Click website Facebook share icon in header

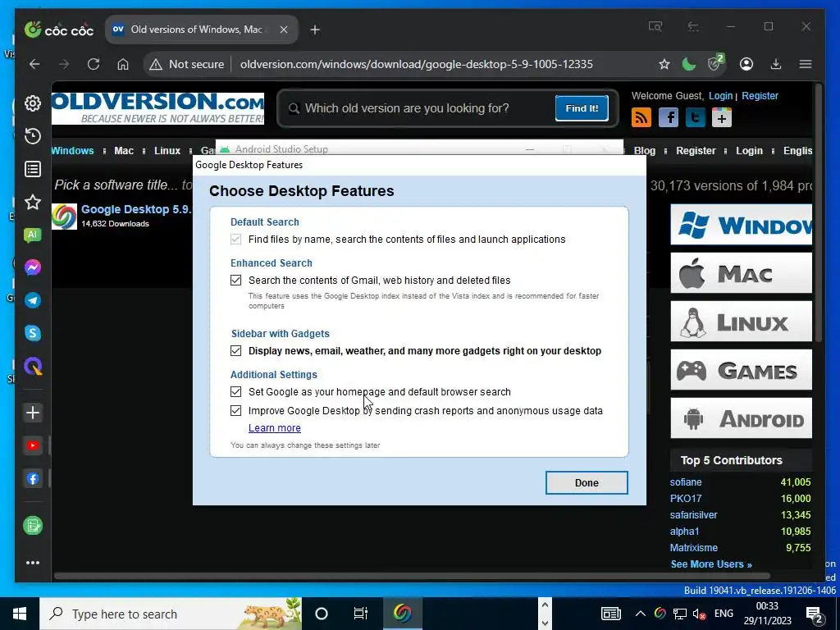[x=669, y=117]
